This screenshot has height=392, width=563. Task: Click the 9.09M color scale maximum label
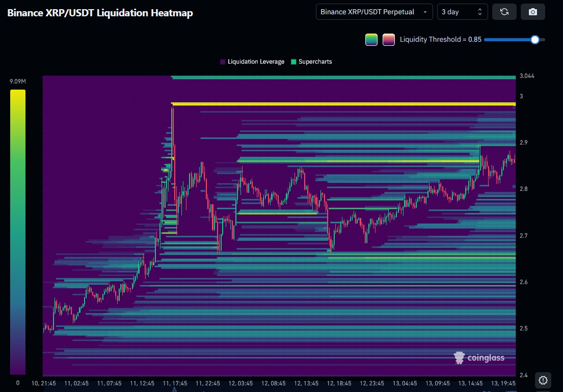[18, 81]
